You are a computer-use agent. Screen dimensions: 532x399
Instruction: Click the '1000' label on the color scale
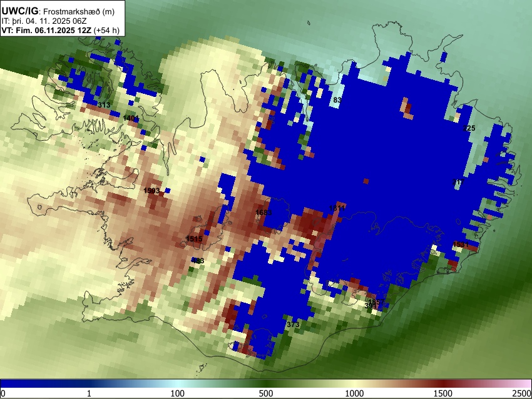pos(354,393)
